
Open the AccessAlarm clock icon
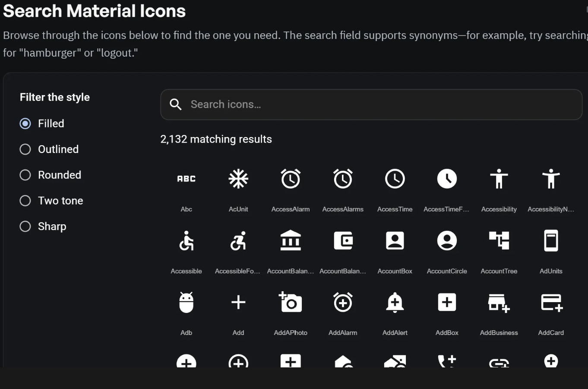click(291, 179)
